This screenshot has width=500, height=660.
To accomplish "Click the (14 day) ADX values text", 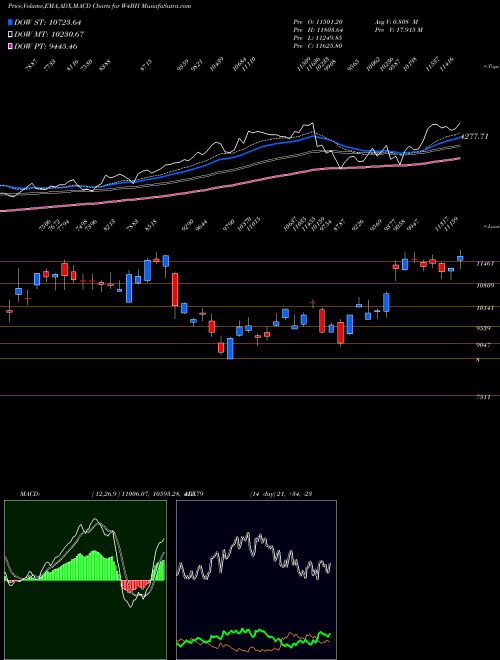I will click(280, 494).
